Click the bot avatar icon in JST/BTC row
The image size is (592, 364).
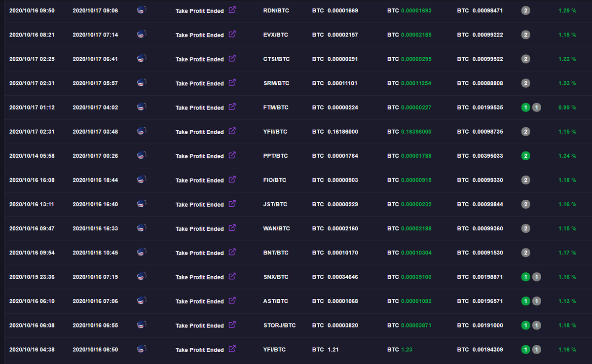point(142,203)
